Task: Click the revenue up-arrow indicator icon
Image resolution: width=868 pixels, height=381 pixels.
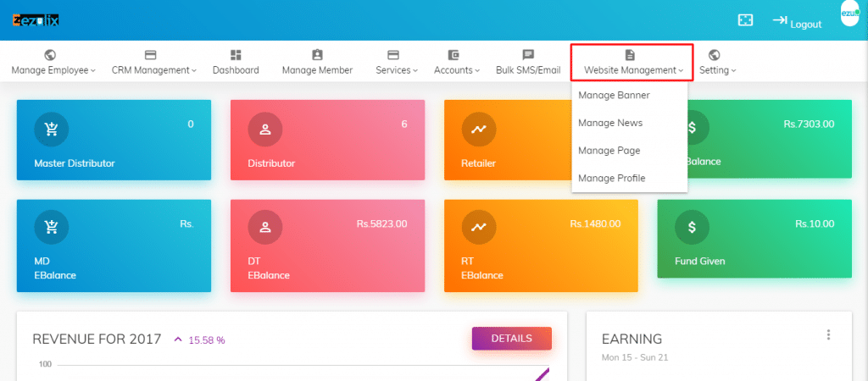Action: (178, 340)
